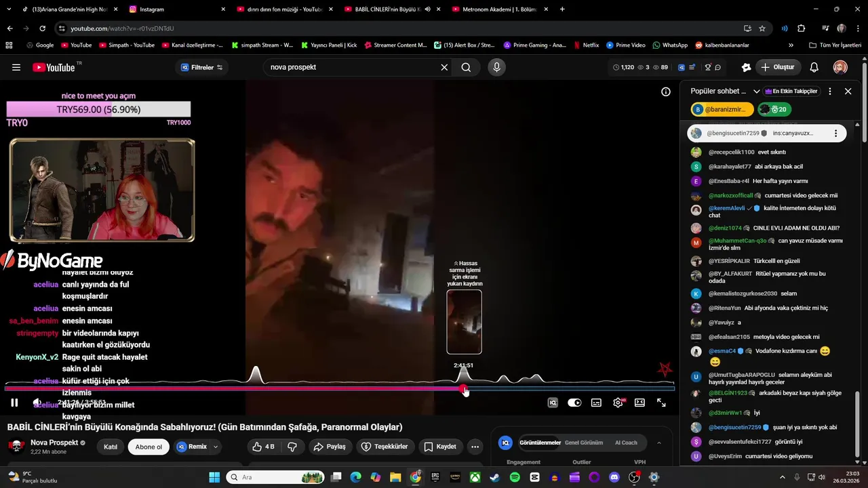
Task: Switch to the Ariana Grande tab
Action: tap(71, 9)
